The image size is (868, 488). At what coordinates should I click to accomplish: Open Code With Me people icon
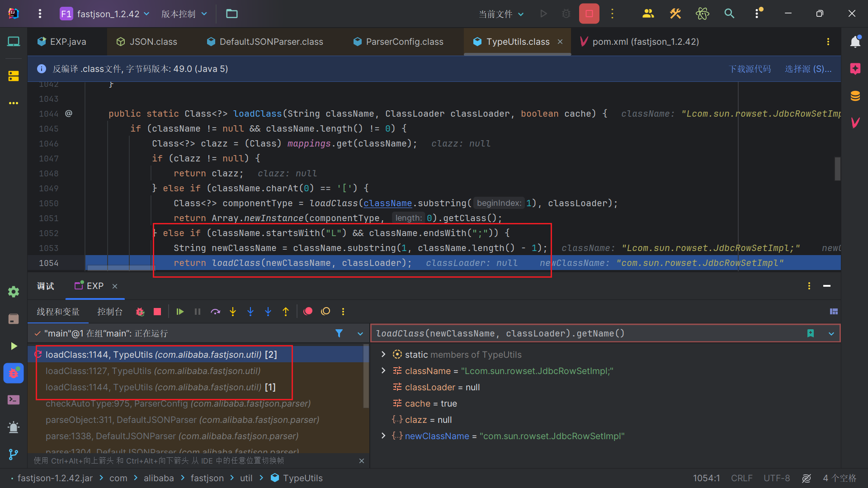point(648,14)
